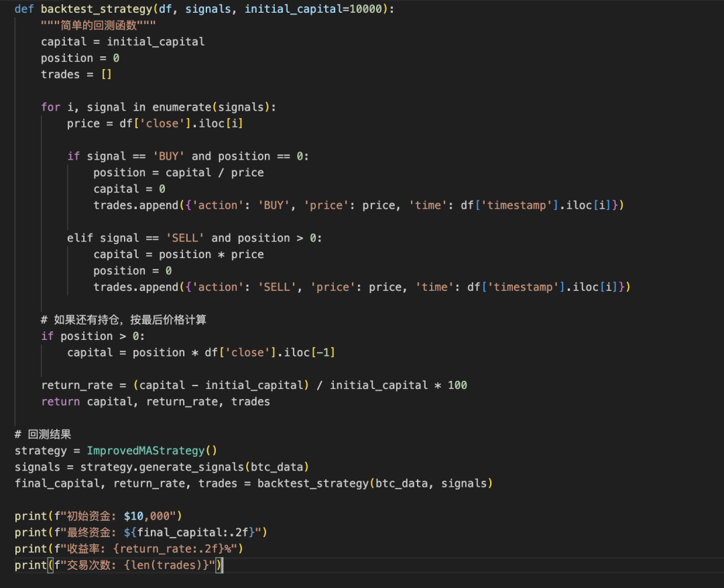
Task: Click the 'BUY' string in the if condition
Action: pos(168,156)
